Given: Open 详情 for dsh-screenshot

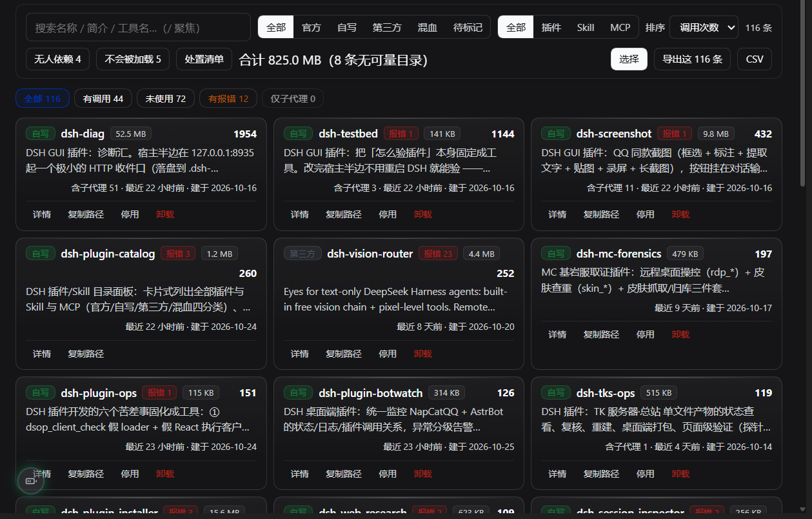Looking at the screenshot, I should (x=558, y=214).
